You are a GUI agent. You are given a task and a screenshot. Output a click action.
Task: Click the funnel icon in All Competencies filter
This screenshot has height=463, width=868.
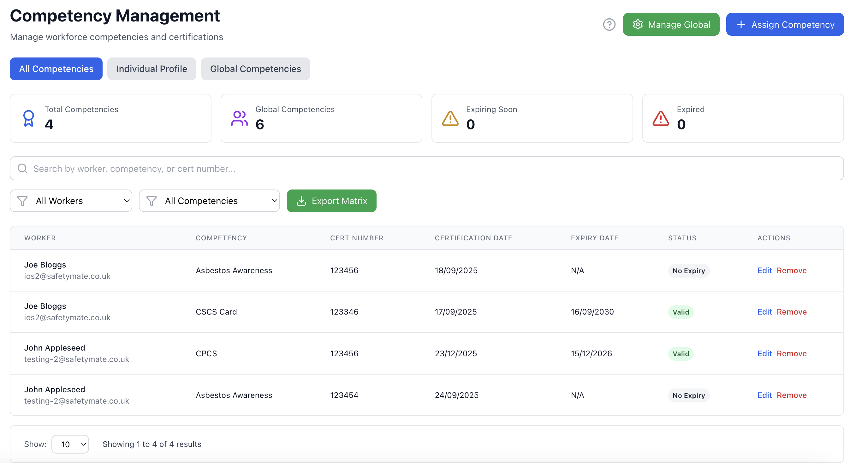tap(152, 201)
